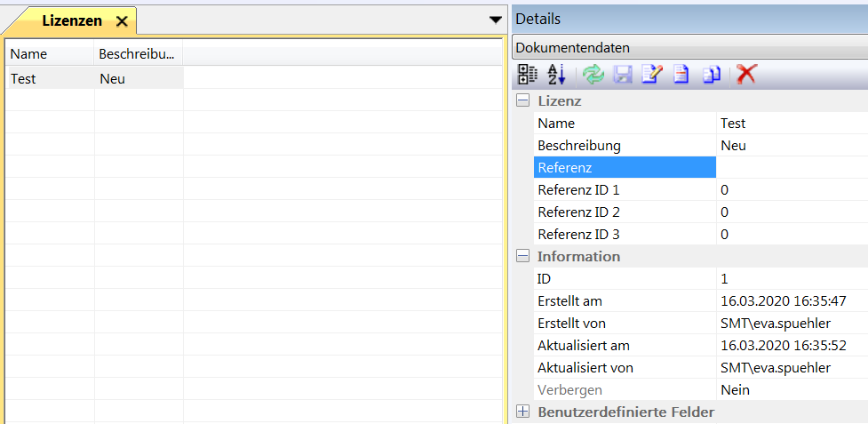The width and height of the screenshot is (868, 424).
Task: Open the tab list dropdown arrow
Action: point(496,20)
